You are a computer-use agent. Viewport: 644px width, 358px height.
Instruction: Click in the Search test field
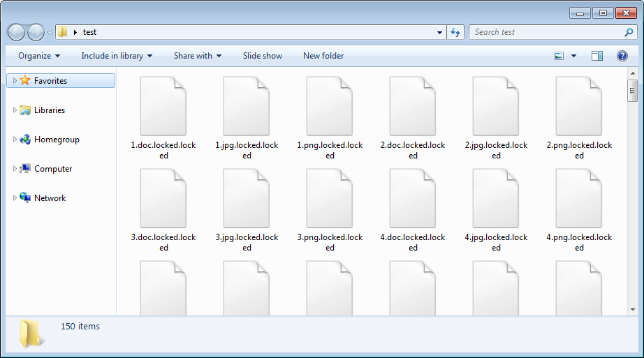point(545,32)
